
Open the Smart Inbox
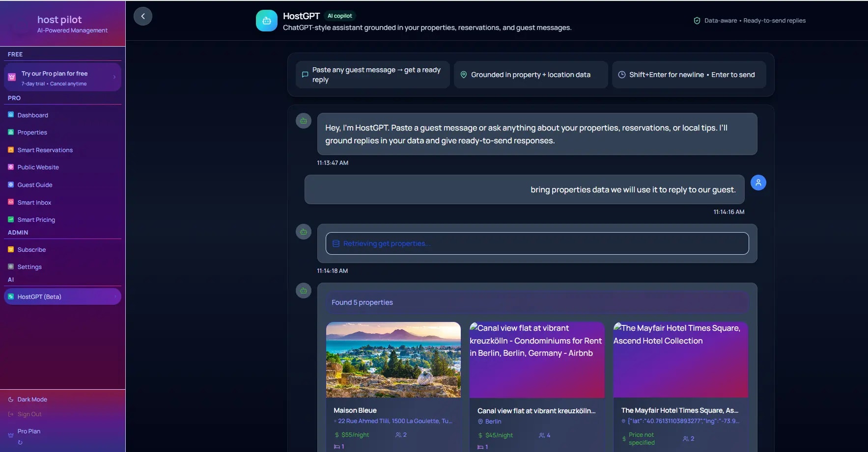pos(34,202)
